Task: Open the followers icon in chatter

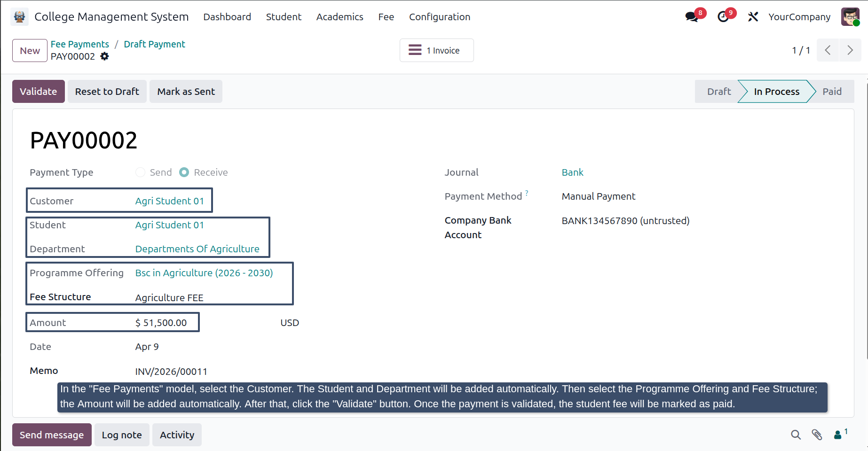Action: click(x=840, y=434)
